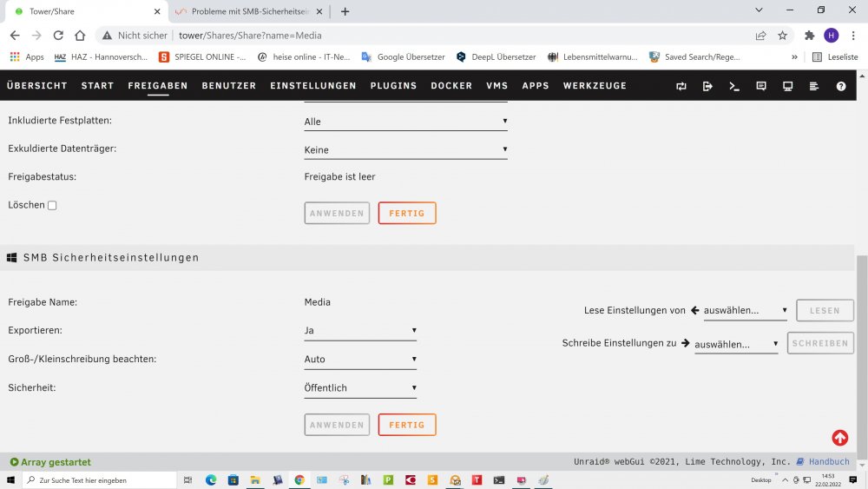Click the Chrome taskbar icon
Image resolution: width=868 pixels, height=489 pixels.
[299, 480]
